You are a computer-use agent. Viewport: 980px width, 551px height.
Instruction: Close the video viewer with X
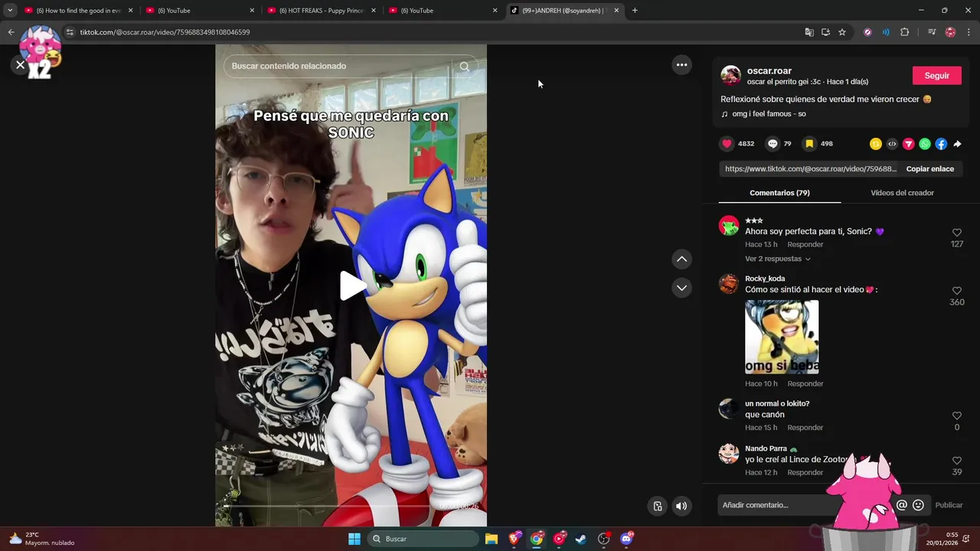coord(20,65)
